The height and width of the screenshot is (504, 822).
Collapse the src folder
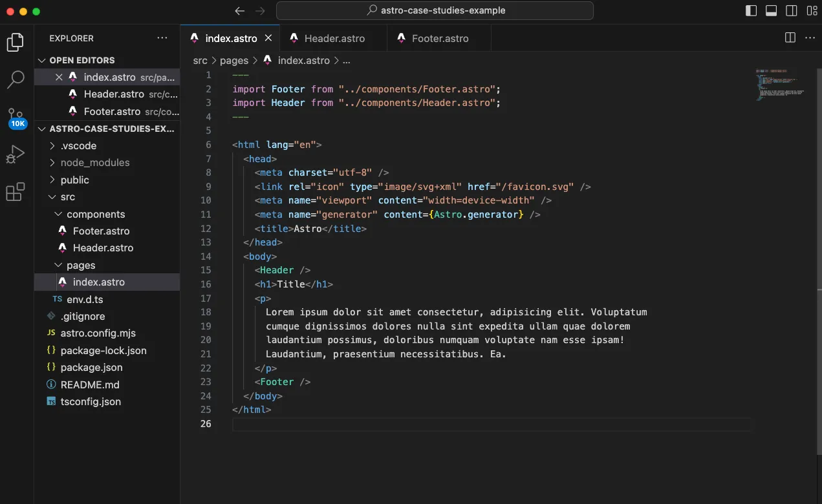pyautogui.click(x=107, y=197)
